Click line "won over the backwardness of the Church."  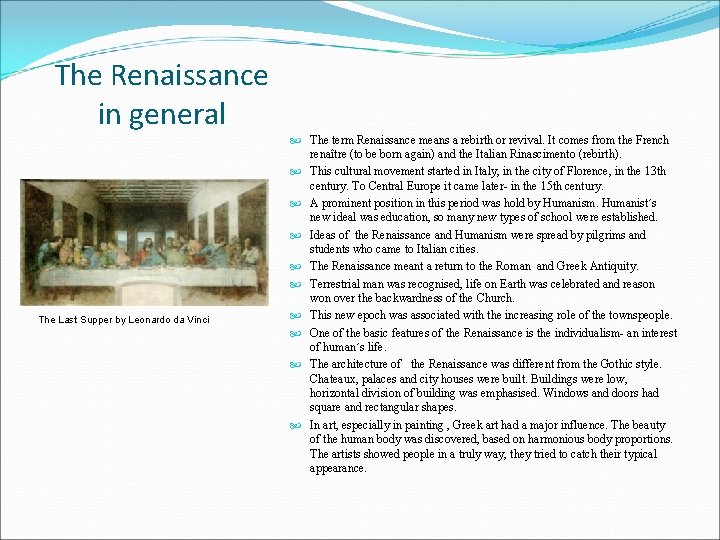click(x=412, y=298)
